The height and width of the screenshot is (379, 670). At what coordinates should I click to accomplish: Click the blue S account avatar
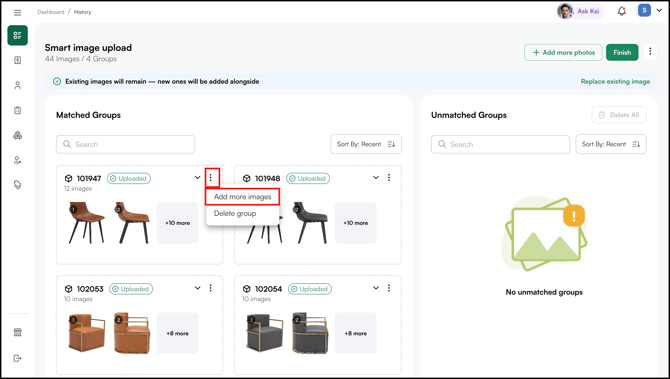coord(644,10)
